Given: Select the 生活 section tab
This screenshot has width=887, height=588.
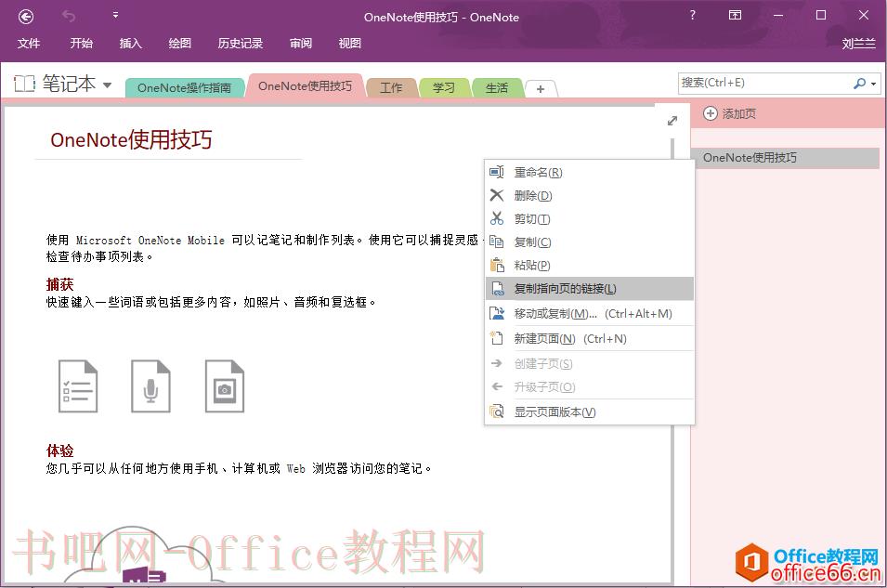Looking at the screenshot, I should point(497,87).
